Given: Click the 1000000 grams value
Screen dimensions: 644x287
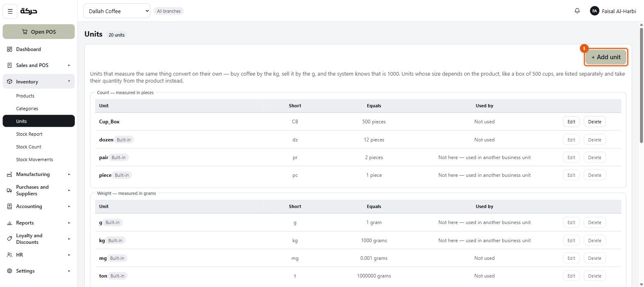Looking at the screenshot, I should pyautogui.click(x=374, y=276).
